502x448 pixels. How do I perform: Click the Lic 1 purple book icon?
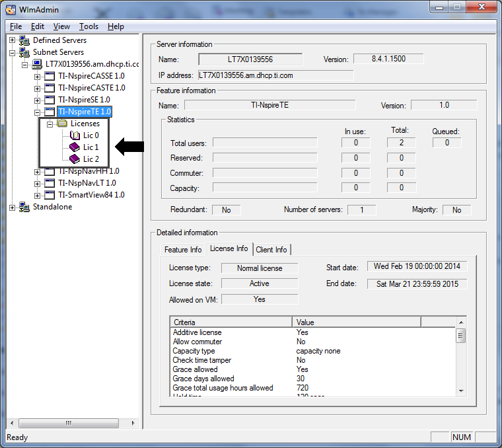[x=75, y=147]
